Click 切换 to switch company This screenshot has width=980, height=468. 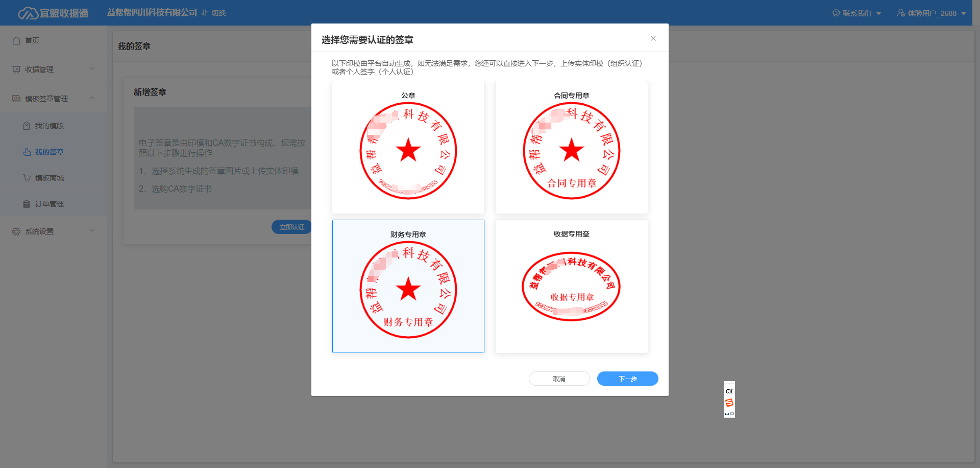[x=214, y=13]
